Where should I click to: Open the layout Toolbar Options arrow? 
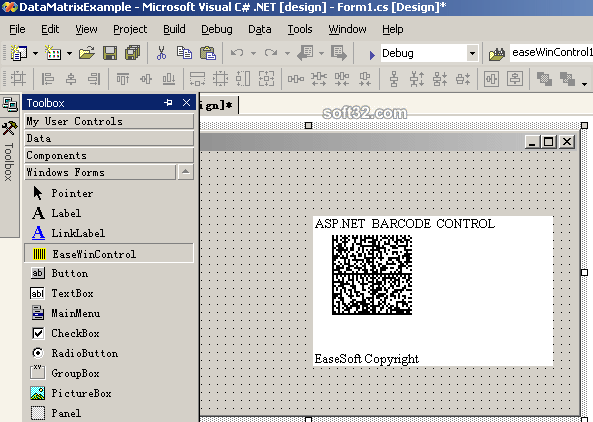(585, 84)
